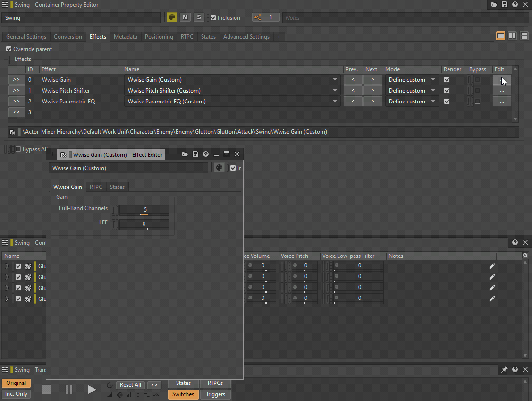Click Edit button for Parametric EQ effect

[x=502, y=102]
